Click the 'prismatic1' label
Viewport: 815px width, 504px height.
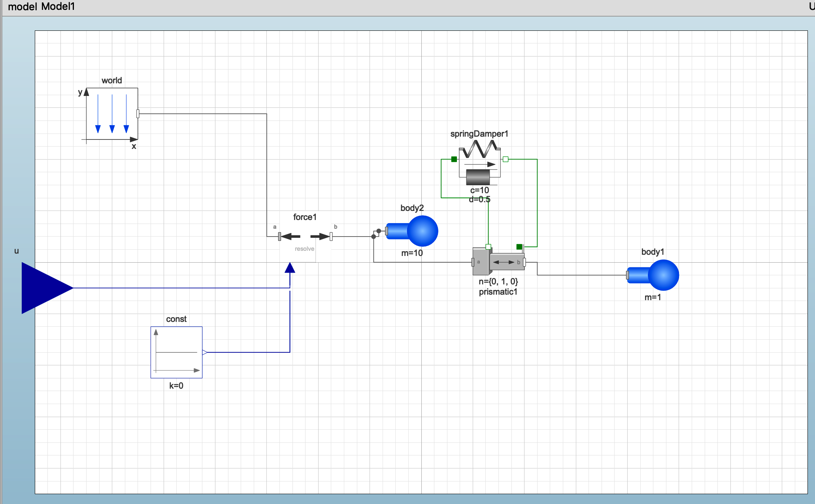pyautogui.click(x=498, y=292)
